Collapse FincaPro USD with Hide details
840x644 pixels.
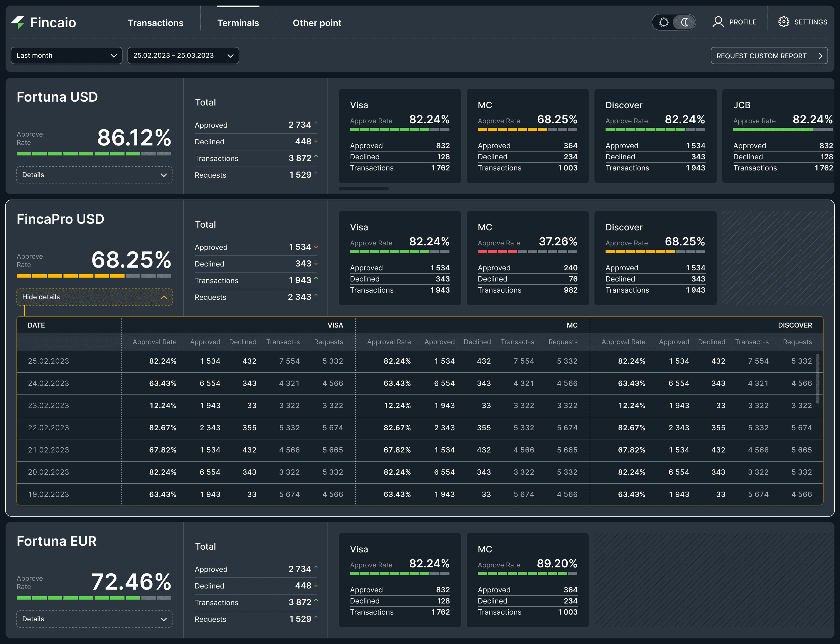click(94, 297)
